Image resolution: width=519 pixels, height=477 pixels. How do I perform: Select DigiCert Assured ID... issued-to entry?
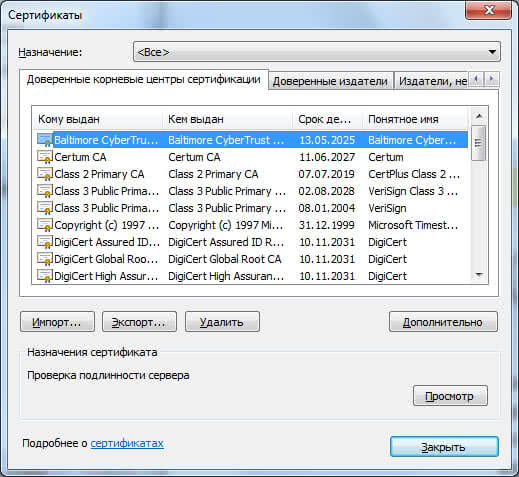click(107, 242)
